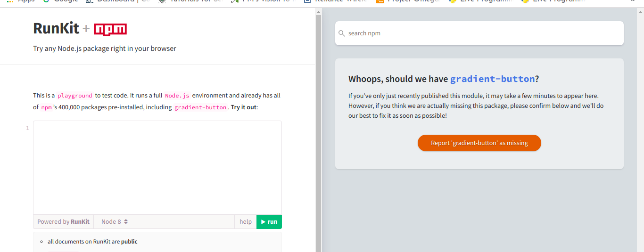Screen dimensions: 644x252
Task: Report 'gradient-button' as missing
Action: tap(479, 143)
